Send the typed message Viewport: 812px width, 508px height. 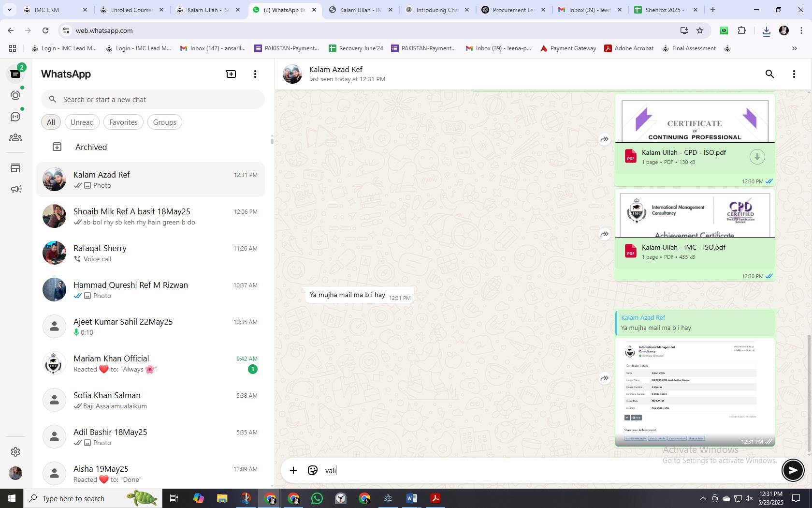pyautogui.click(x=793, y=470)
